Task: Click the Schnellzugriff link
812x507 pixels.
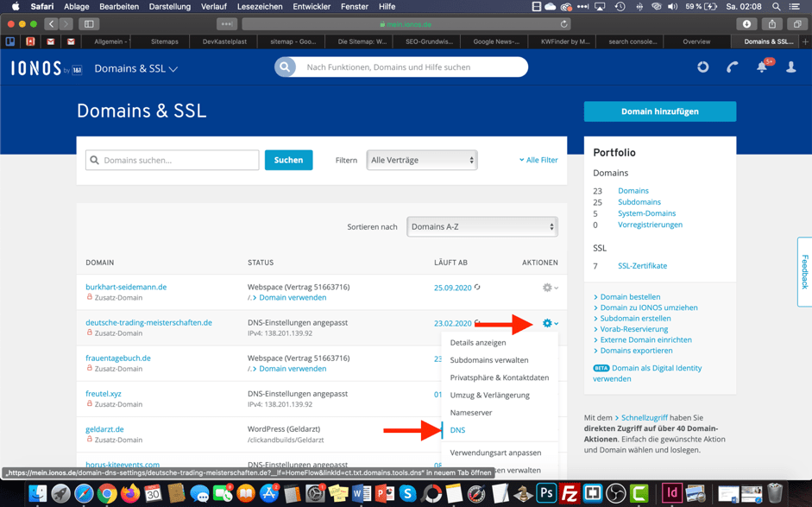Action: (643, 417)
